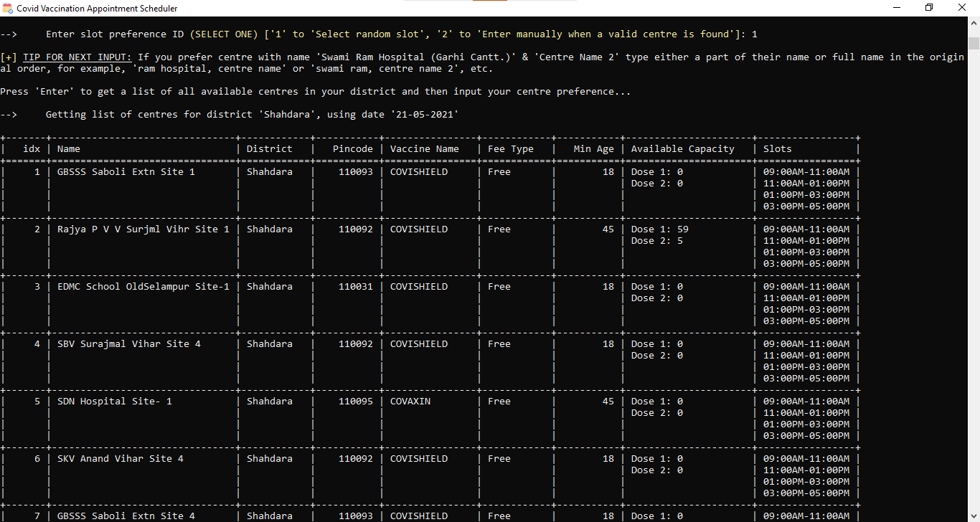
Task: Minimize the console window
Action: (x=897, y=8)
